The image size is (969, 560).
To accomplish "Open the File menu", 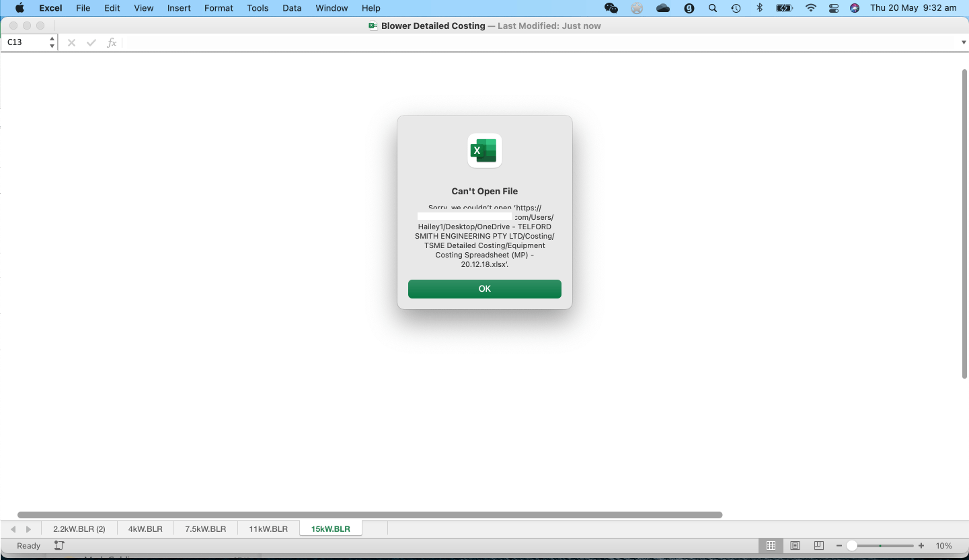I will click(83, 8).
